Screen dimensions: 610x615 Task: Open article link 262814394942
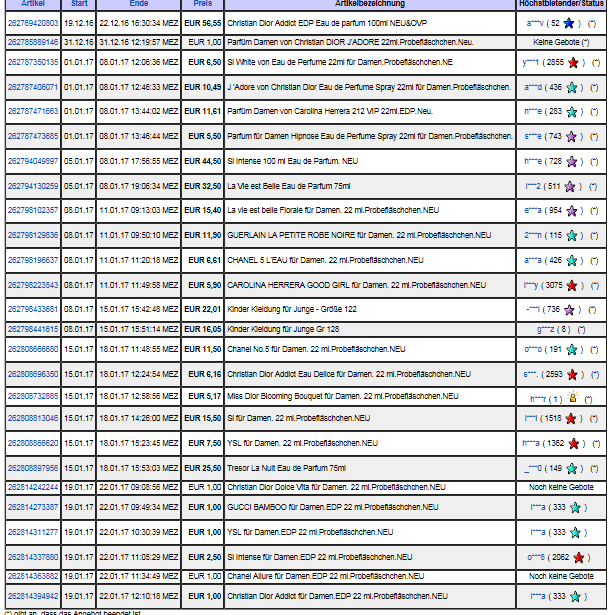tap(33, 596)
